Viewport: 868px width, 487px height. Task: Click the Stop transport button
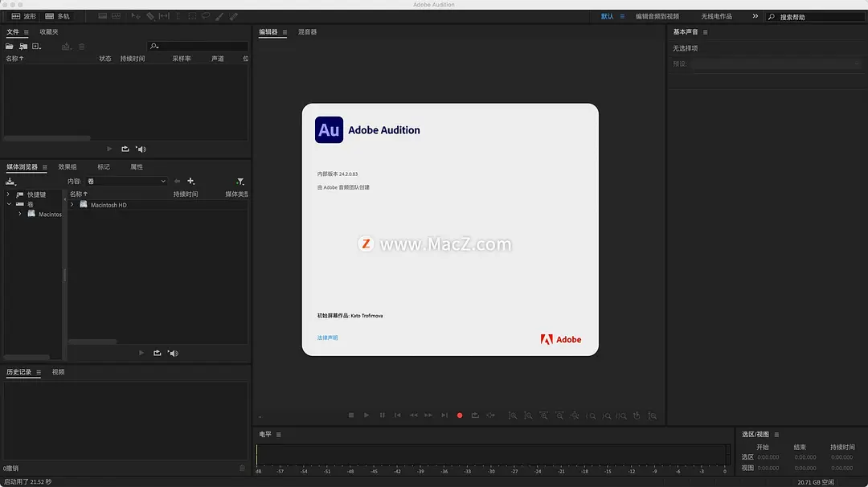point(351,415)
